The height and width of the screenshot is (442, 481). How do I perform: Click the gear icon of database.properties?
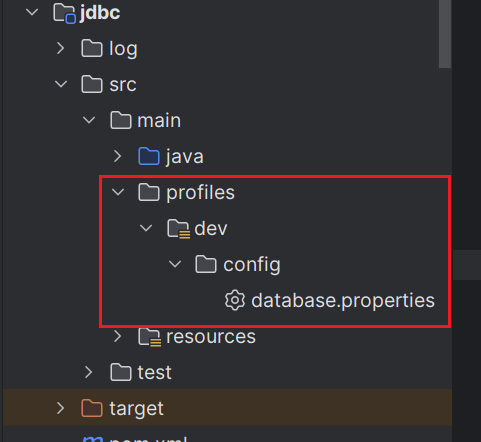[235, 300]
